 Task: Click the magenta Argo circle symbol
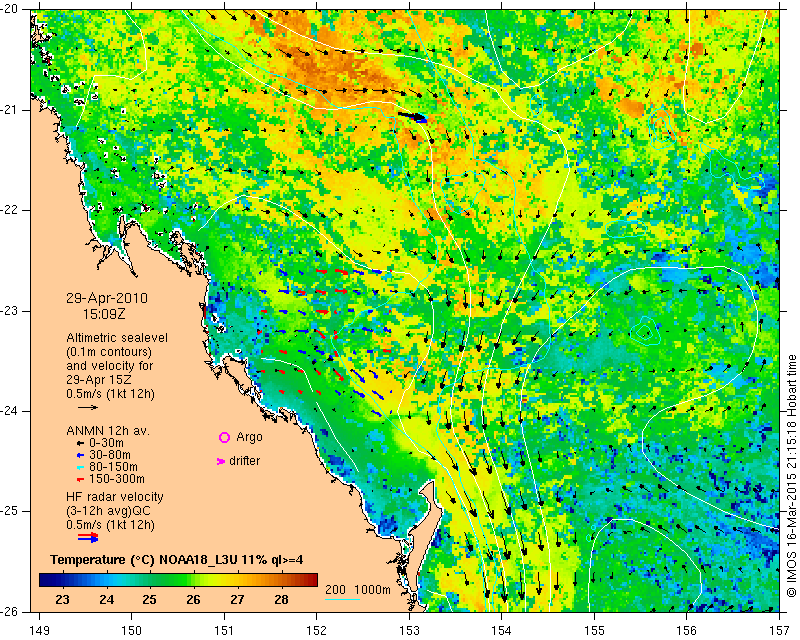coord(224,437)
